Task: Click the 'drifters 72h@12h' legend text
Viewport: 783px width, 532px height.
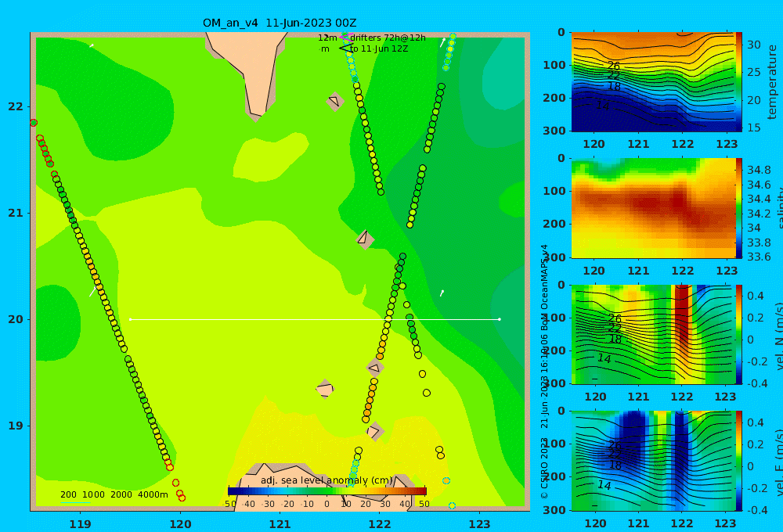Action: 388,38
